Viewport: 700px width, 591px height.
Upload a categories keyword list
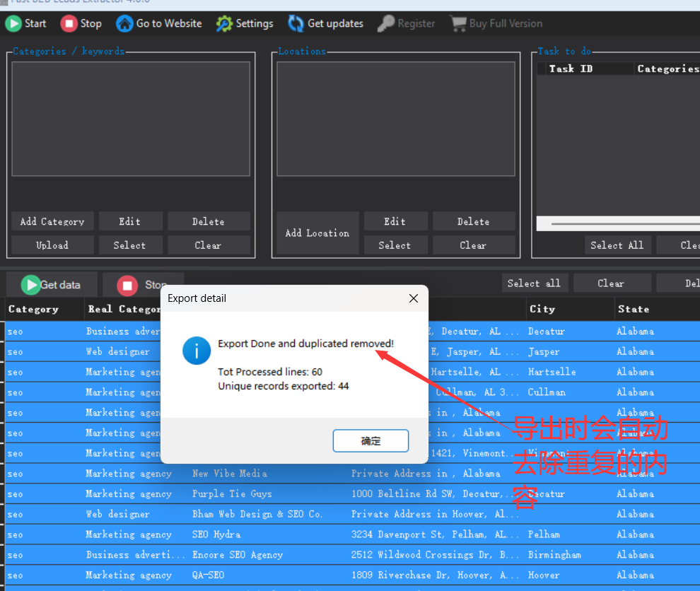[52, 245]
